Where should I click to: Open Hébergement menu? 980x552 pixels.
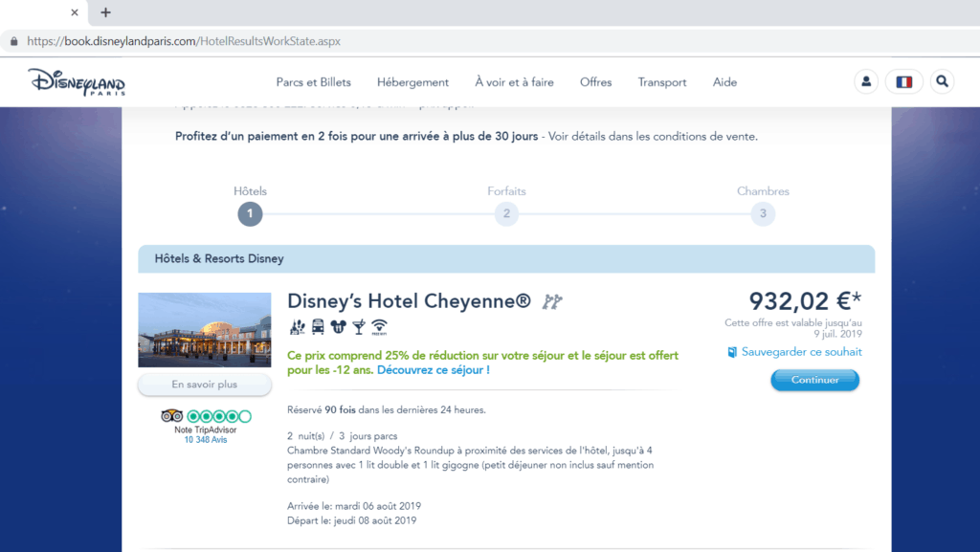click(x=412, y=82)
